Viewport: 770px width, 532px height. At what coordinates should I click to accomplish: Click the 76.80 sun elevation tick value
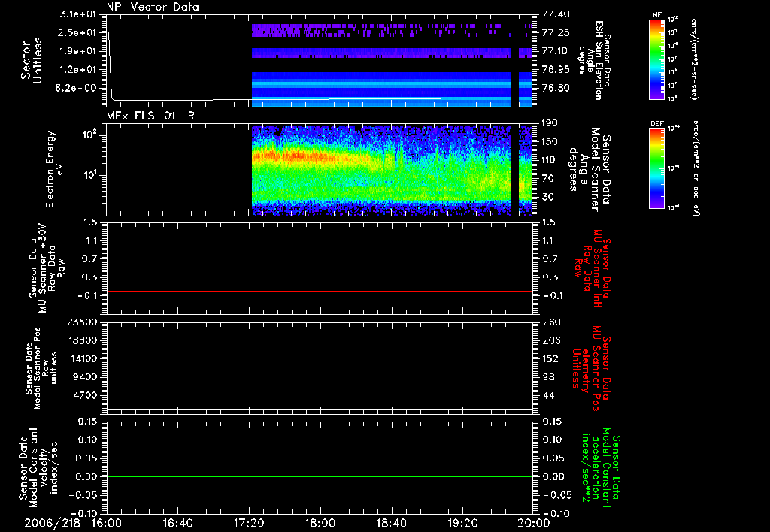556,88
